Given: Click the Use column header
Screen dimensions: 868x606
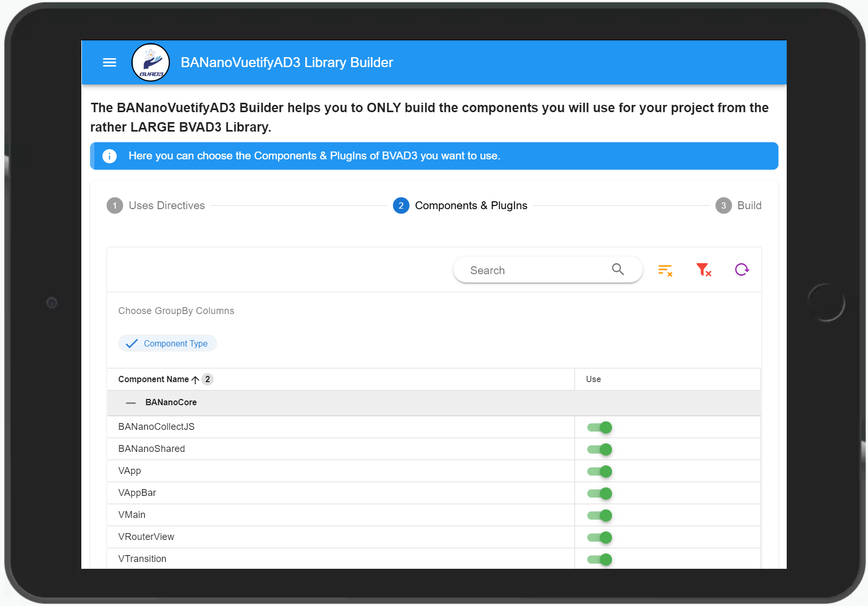Looking at the screenshot, I should pyautogui.click(x=594, y=379).
